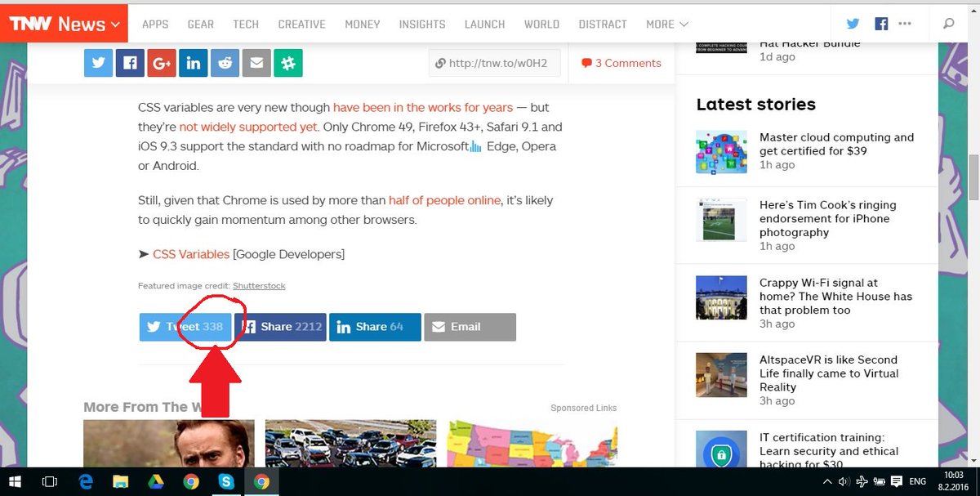Screen dimensions: 980x496
Task: Open the parked cars sponsored thumbnail
Action: [x=350, y=444]
